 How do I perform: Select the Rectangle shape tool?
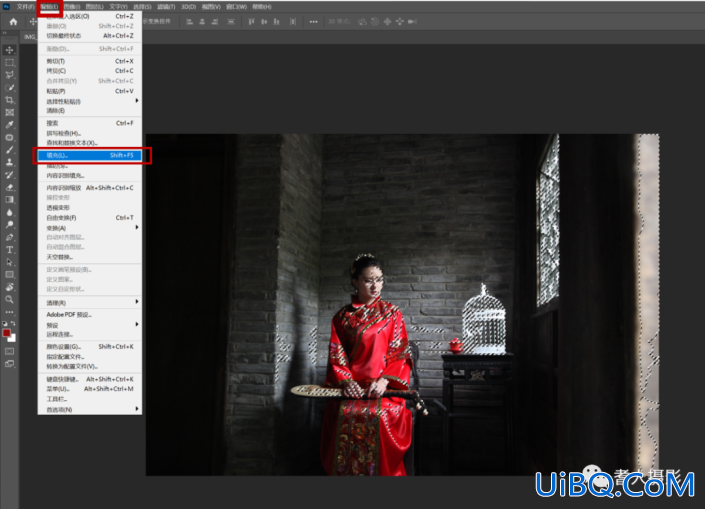[x=9, y=275]
